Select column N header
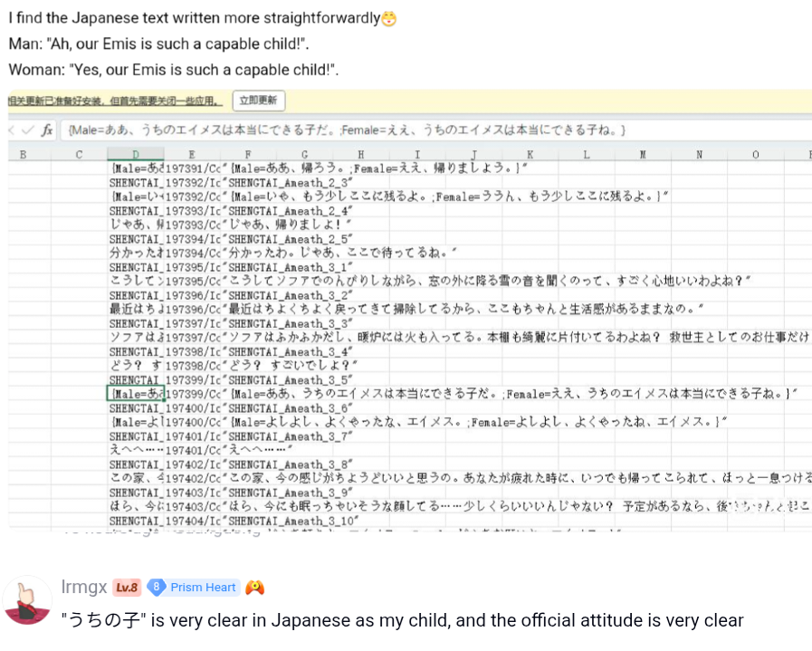812x651 pixels. pos(699,154)
